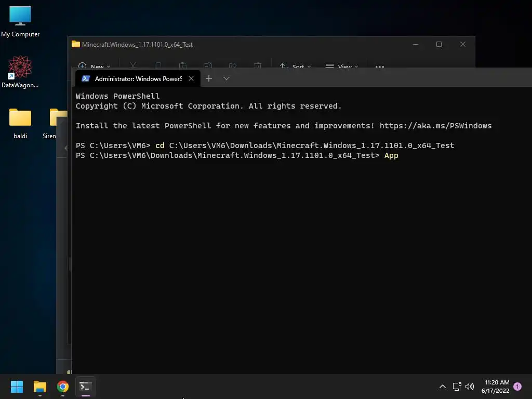The height and width of the screenshot is (399, 532).
Task: Click the Windows PowerShell header line
Action: click(117, 96)
